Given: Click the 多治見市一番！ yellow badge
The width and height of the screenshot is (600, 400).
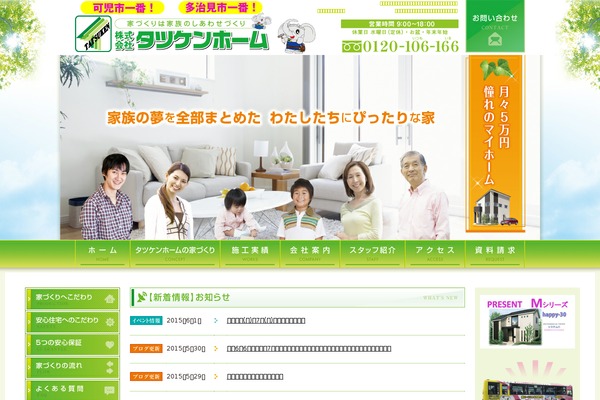Looking at the screenshot, I should [221, 7].
